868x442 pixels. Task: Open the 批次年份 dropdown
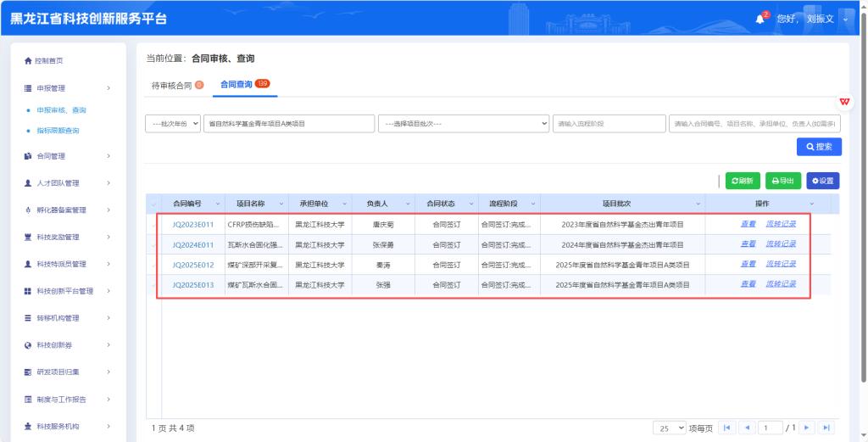(173, 124)
